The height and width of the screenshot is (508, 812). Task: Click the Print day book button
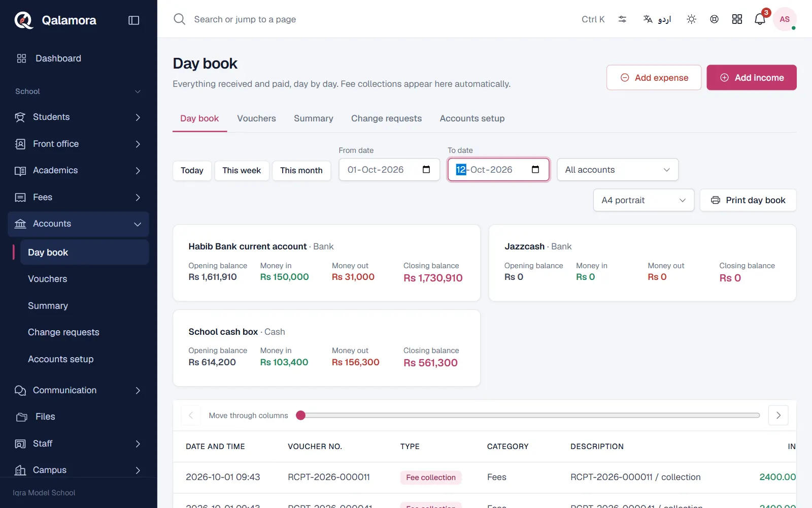[x=748, y=200]
